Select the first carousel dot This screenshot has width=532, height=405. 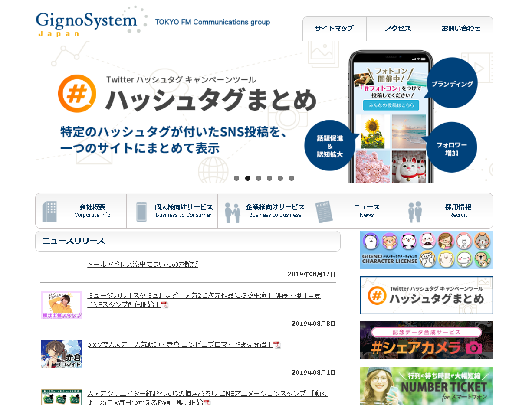click(x=236, y=178)
